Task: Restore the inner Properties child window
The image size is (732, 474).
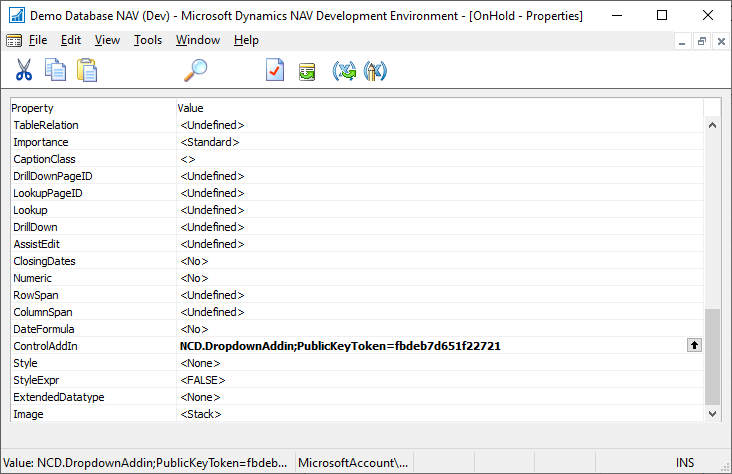Action: tap(702, 41)
